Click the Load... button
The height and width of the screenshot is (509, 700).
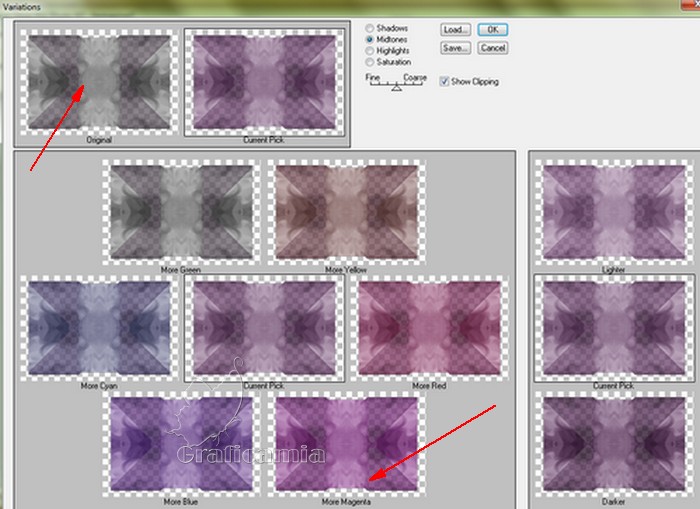pyautogui.click(x=455, y=30)
